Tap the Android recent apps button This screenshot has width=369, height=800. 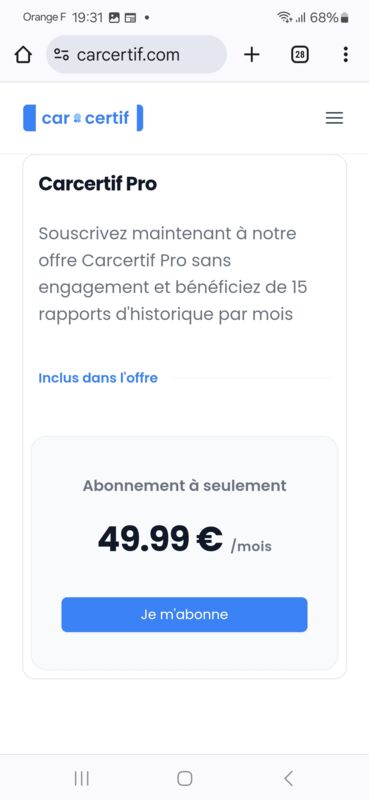point(82,778)
